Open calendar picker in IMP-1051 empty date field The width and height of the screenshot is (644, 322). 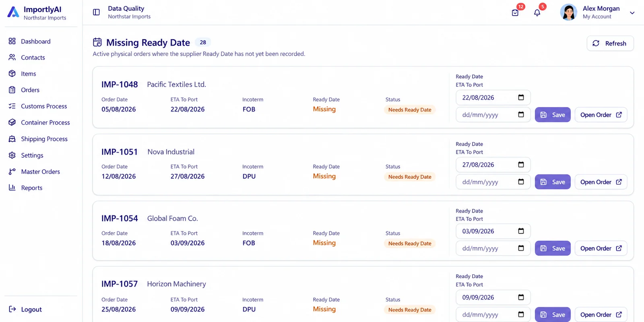tap(521, 182)
